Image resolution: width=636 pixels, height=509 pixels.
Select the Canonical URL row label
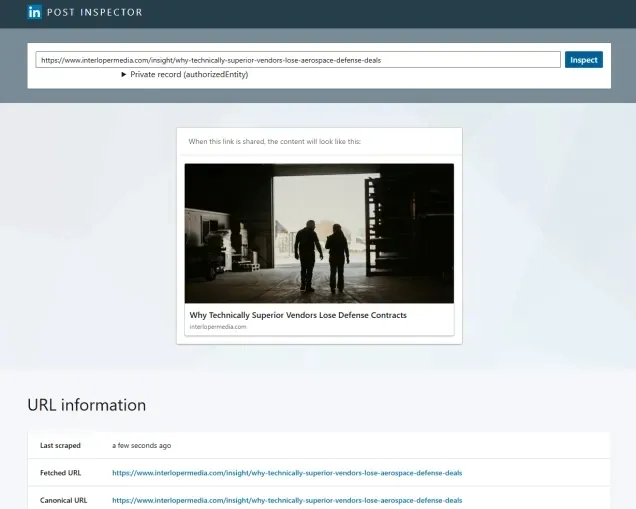63,499
